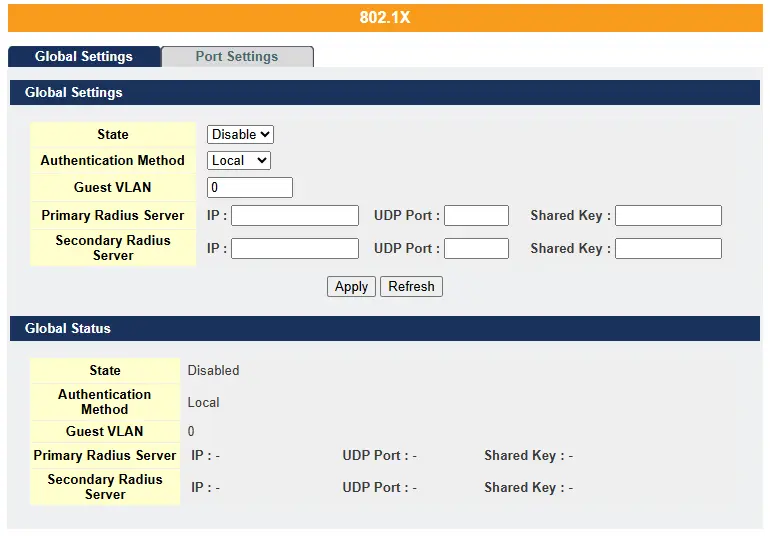Expand the Authentication Method dropdown
The height and width of the screenshot is (536, 770).
click(238, 161)
